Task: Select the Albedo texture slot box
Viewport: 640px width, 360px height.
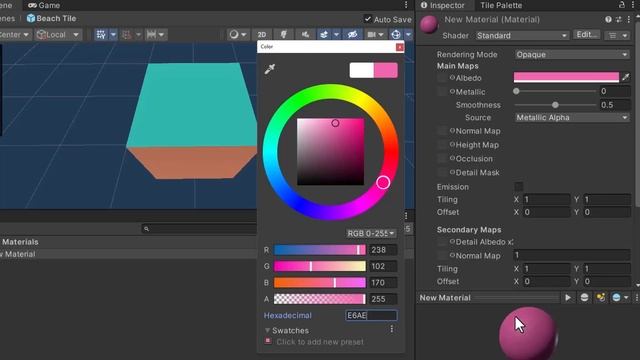Action: (x=442, y=78)
